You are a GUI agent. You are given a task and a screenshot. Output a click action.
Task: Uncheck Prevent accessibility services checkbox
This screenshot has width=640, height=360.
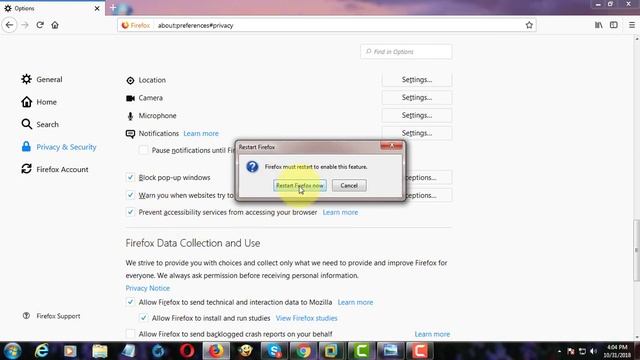point(130,212)
